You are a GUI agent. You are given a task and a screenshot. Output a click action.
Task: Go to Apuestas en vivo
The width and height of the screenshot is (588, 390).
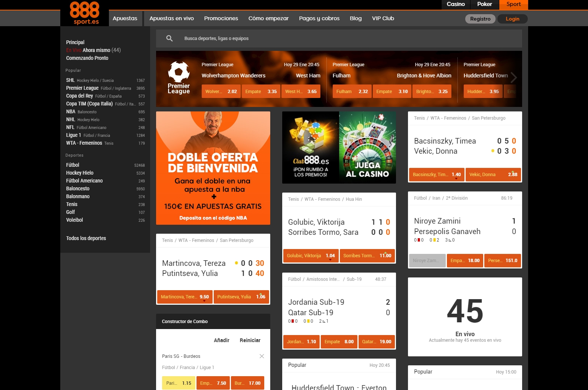click(172, 18)
